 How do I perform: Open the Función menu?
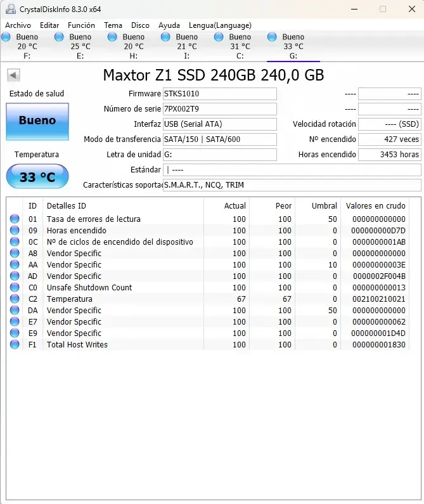[x=81, y=25]
